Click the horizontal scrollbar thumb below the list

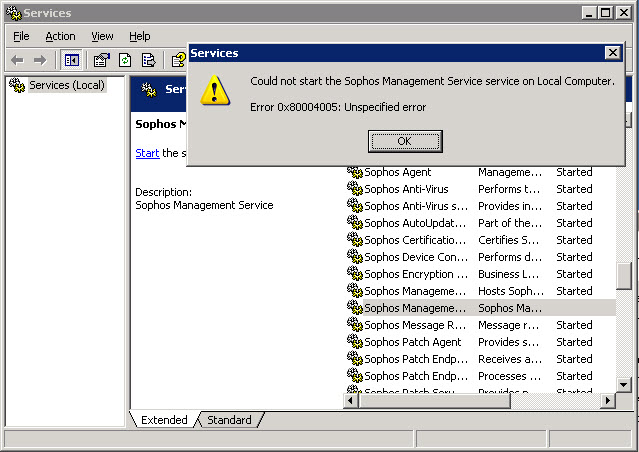point(434,401)
